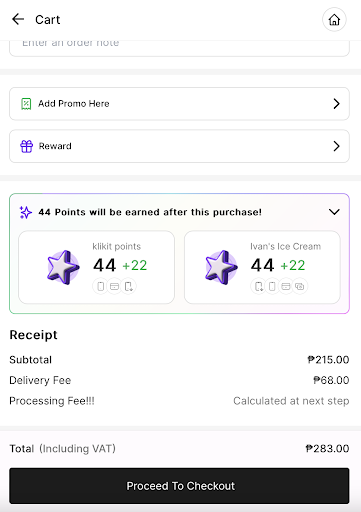This screenshot has height=512, width=361.
Task: Open Add Promo Here chevron arrow
Action: pos(336,104)
